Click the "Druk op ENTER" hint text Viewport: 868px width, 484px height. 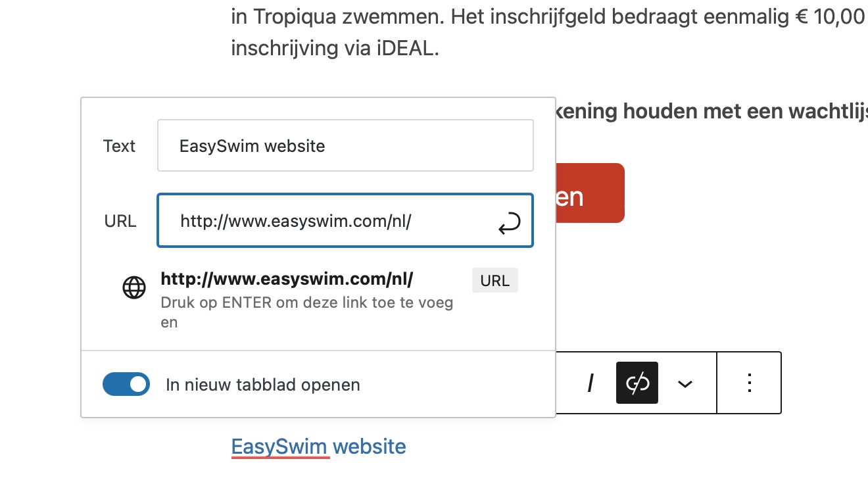307,312
